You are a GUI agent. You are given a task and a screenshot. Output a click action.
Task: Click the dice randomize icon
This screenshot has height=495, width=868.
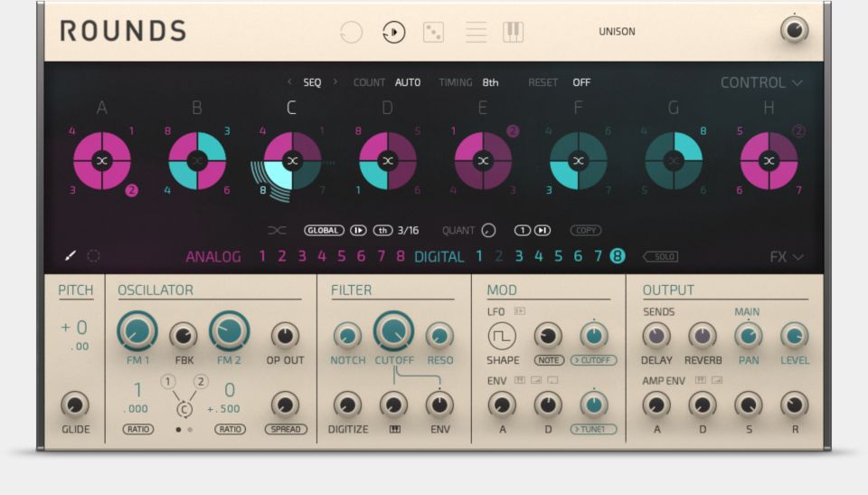(433, 33)
